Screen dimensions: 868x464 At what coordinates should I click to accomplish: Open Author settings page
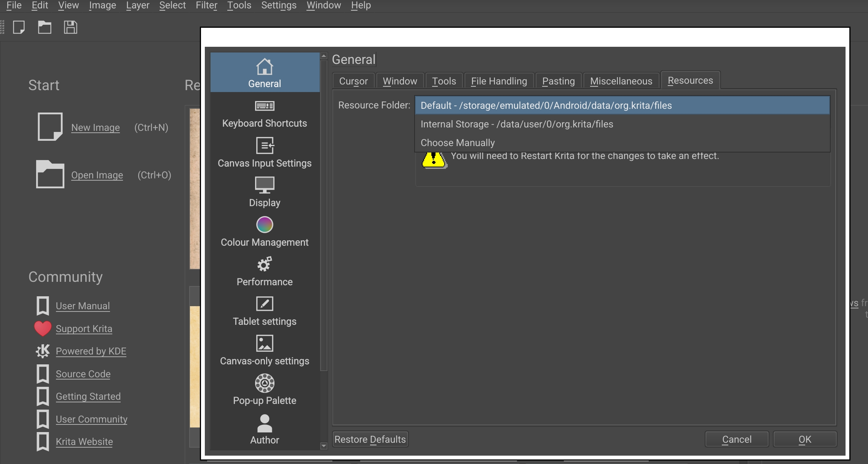tap(265, 430)
